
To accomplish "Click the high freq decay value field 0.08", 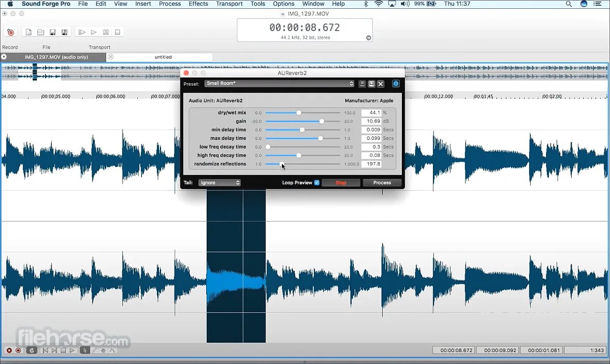I will pyautogui.click(x=371, y=155).
